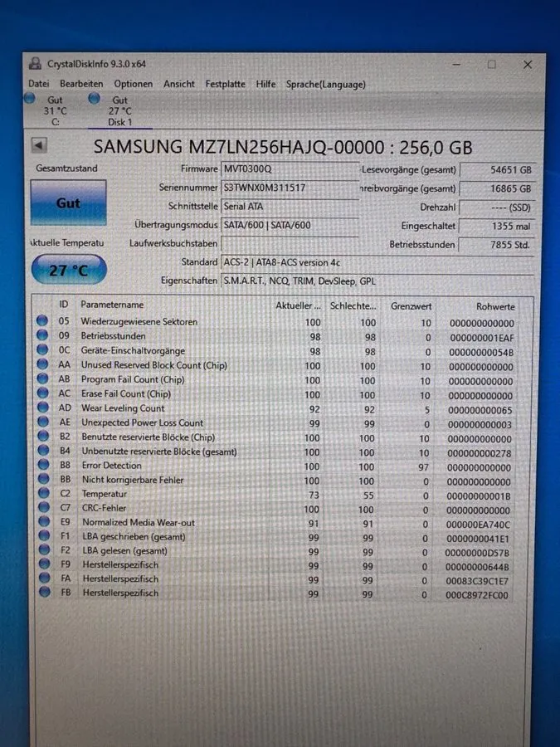Click the Betriebsstunden value 7855 Std.
Viewport: 560px width, 747px height.
coord(498,245)
